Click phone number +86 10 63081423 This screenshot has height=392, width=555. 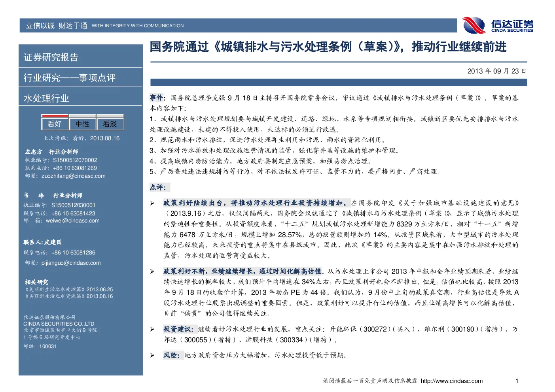[x=73, y=213]
